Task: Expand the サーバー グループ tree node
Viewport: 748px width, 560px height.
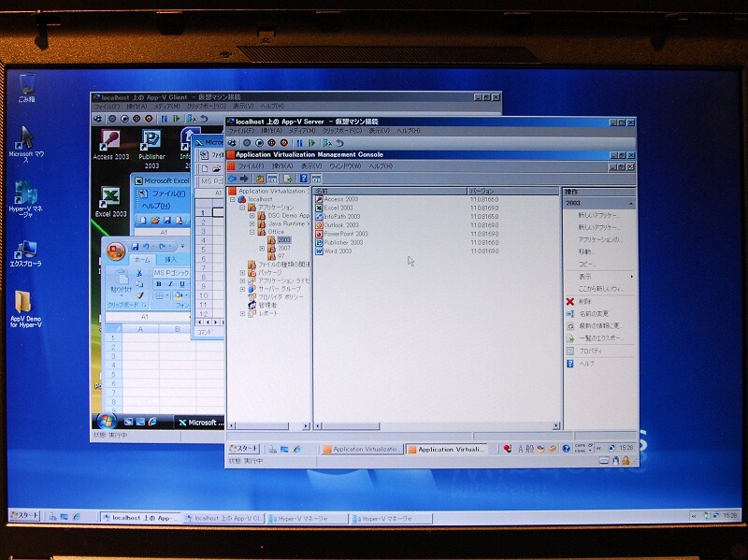Action: (242, 289)
